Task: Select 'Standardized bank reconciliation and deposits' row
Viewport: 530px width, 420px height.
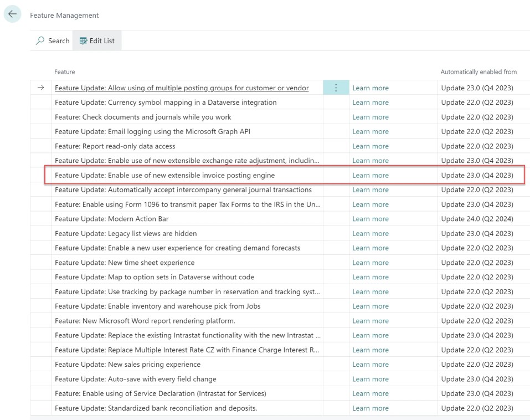Action: pyautogui.click(x=156, y=408)
